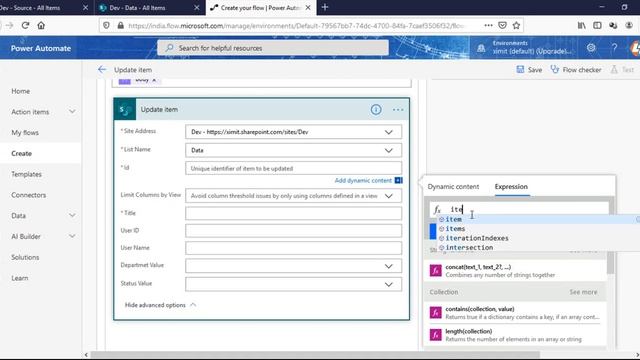This screenshot has width=640, height=360.
Task: Open the settings gear in Power Automate header
Action: (x=591, y=48)
